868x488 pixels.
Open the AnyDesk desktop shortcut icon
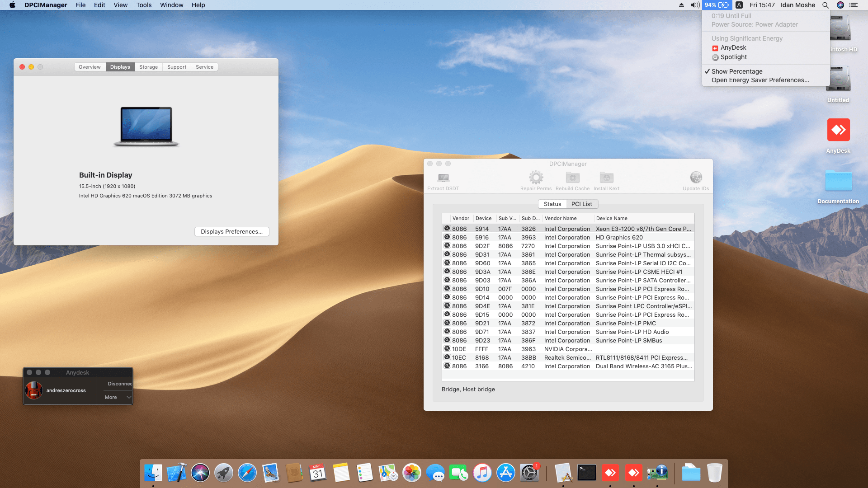[838, 130]
